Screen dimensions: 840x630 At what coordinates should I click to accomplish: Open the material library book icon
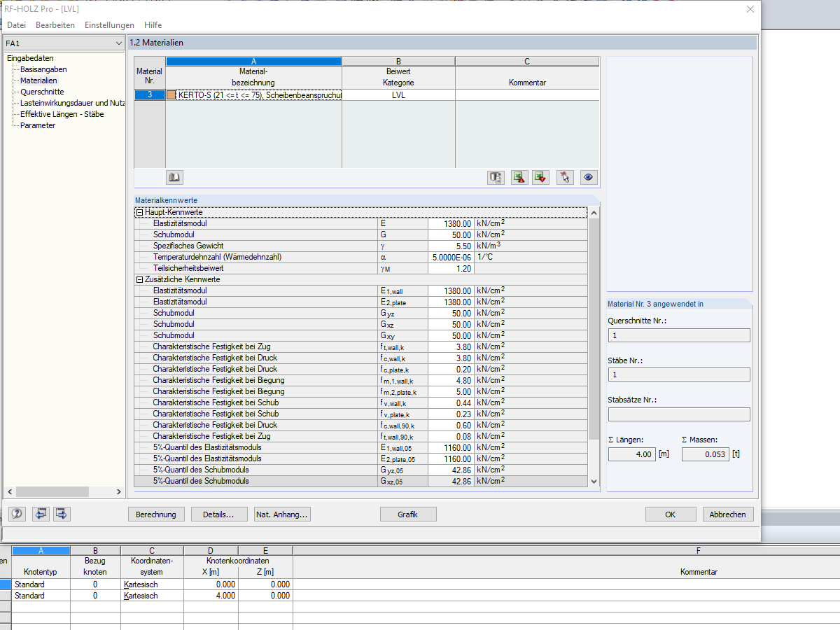[174, 177]
